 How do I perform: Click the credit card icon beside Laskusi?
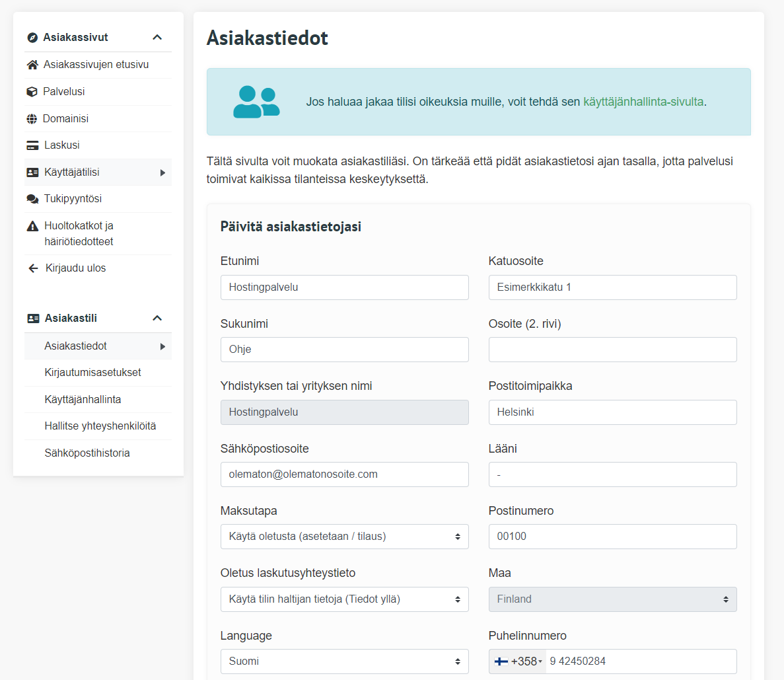click(32, 145)
